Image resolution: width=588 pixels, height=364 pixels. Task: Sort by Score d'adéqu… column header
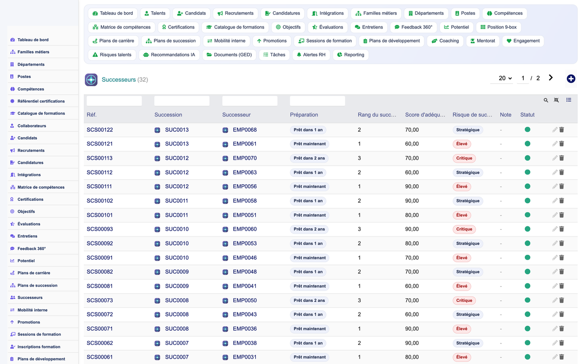coord(425,115)
